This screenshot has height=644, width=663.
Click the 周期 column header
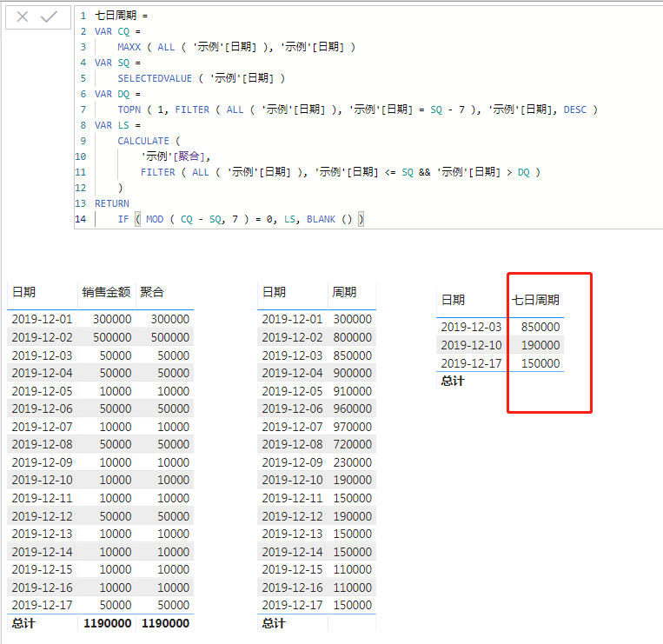344,292
